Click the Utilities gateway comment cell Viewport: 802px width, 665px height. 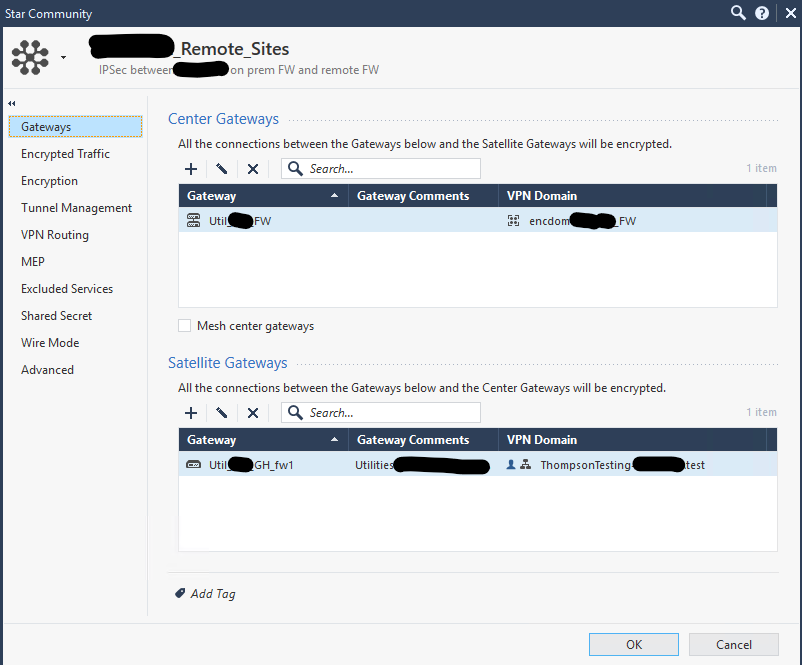[424, 465]
